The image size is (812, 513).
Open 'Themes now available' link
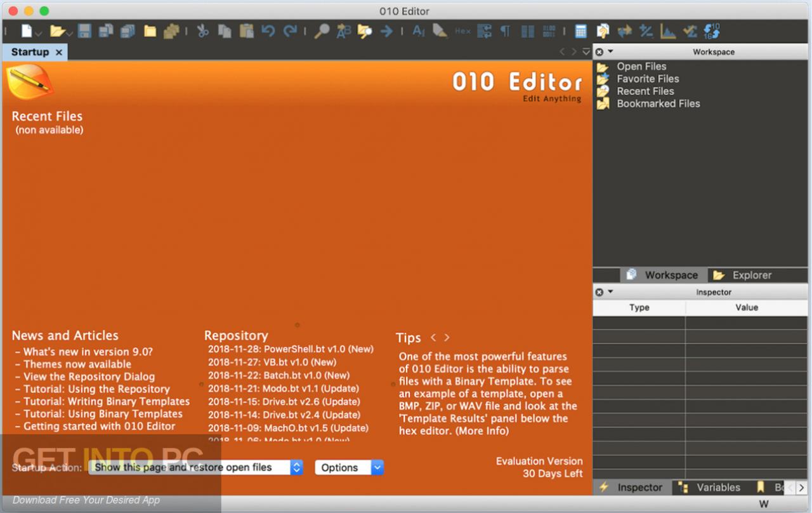point(77,364)
